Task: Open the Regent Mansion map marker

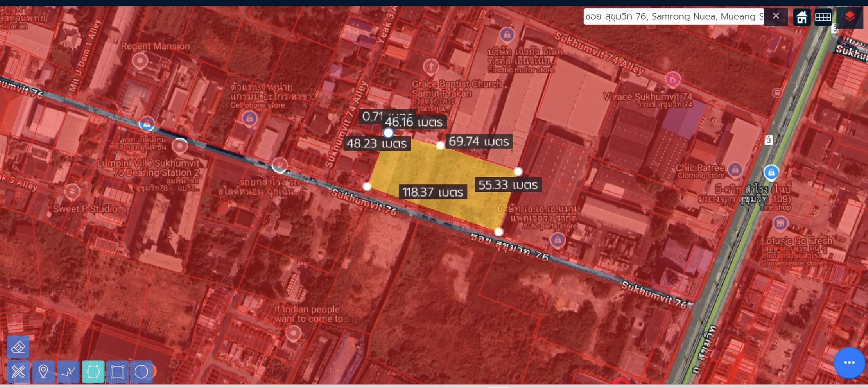Action: coord(140,61)
